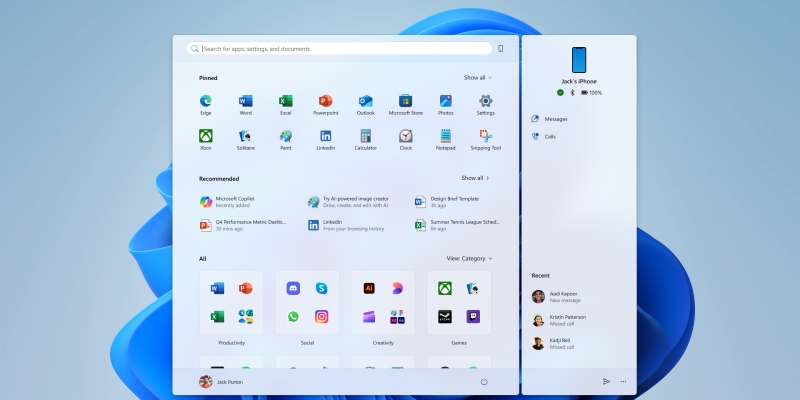Open Design Brief Template document
The width and height of the screenshot is (800, 400).
pyautogui.click(x=447, y=202)
